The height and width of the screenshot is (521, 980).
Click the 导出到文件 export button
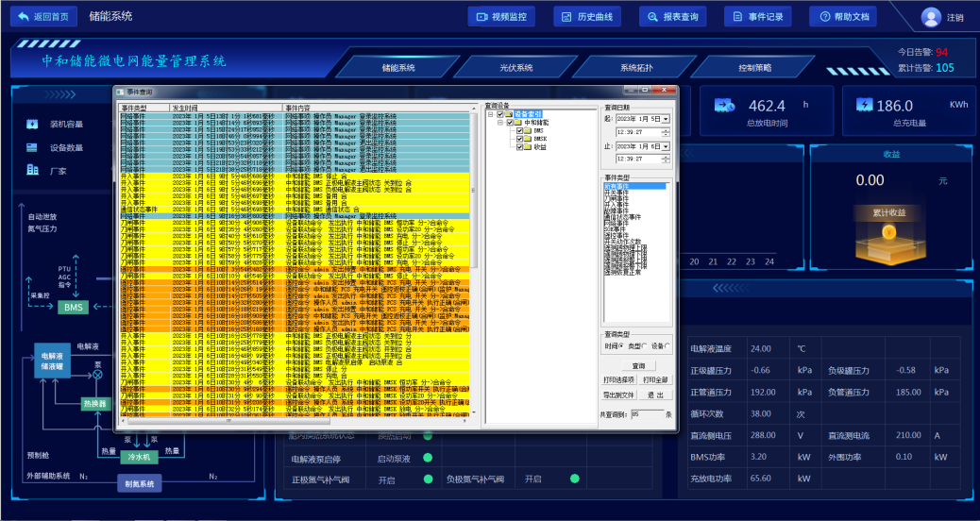[x=619, y=395]
